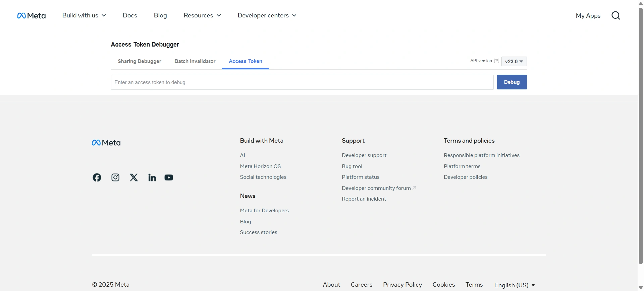
Task: Open the Platform status link
Action: pos(361,177)
